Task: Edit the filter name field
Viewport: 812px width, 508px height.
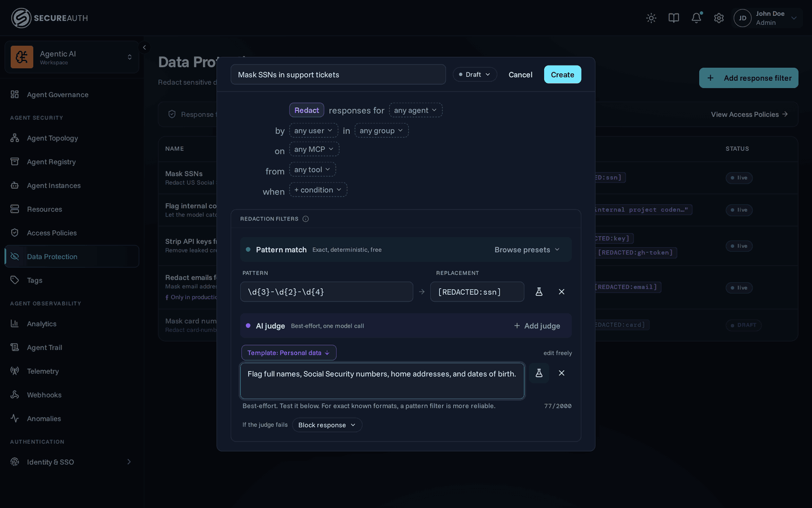Action: point(338,75)
